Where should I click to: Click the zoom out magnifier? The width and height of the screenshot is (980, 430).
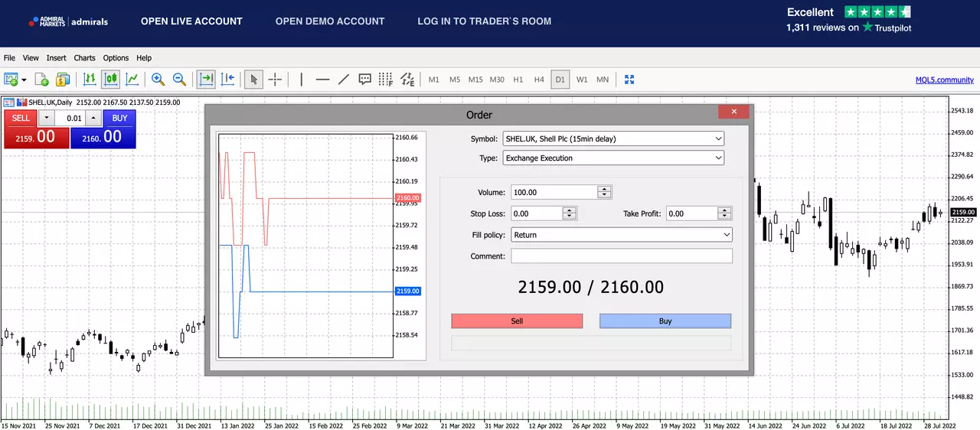[179, 79]
